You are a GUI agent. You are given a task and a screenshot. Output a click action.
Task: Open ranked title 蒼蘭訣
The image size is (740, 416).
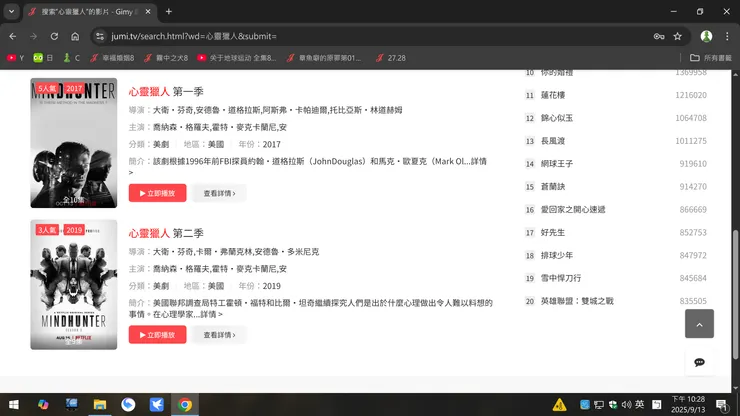click(553, 187)
